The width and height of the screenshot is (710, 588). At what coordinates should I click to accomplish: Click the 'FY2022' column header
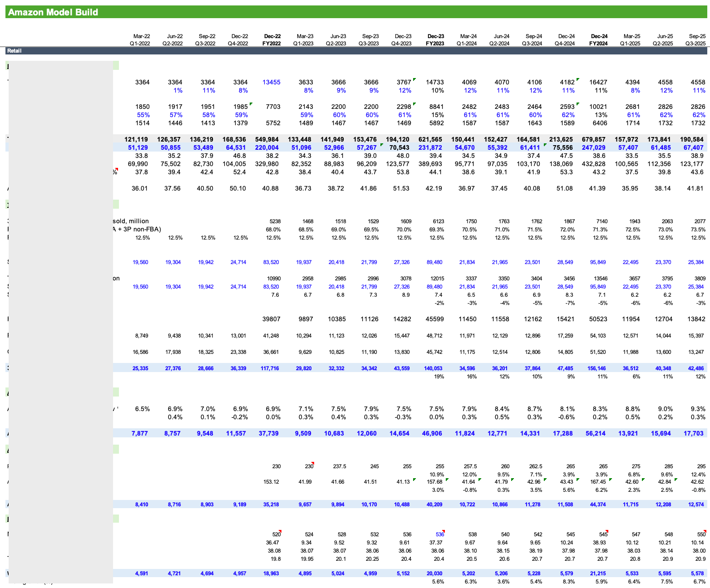(x=271, y=44)
